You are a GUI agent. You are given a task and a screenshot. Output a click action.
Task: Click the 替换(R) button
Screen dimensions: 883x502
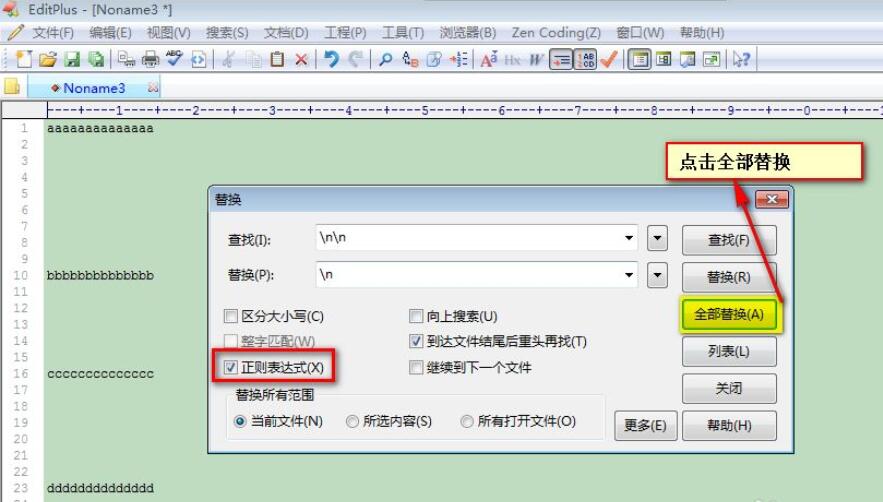pos(729,277)
